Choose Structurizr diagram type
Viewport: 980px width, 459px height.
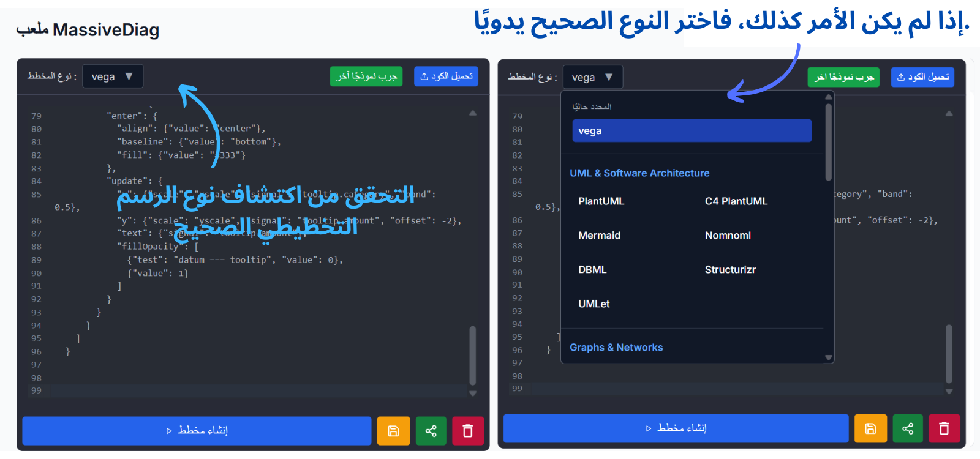point(730,270)
